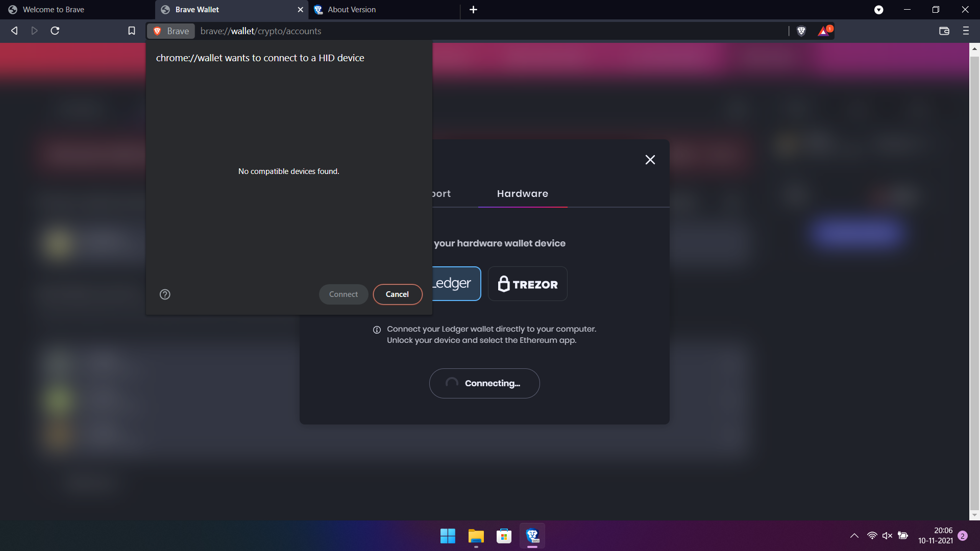Close the hardware wallet dialog with X
Screen dimensions: 980x551
pyautogui.click(x=650, y=160)
